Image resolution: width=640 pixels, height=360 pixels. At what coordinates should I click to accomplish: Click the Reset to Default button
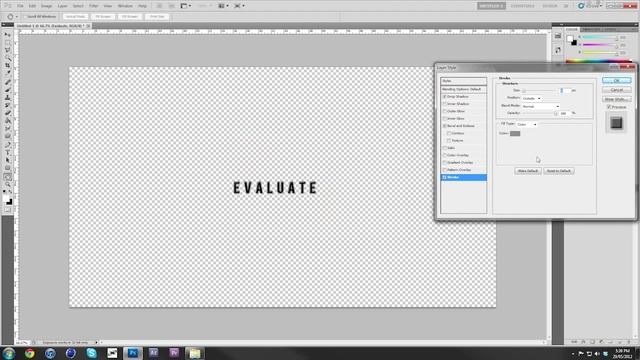pyautogui.click(x=559, y=171)
